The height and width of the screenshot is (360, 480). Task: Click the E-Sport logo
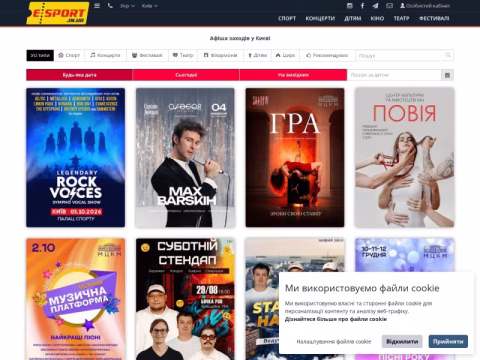pyautogui.click(x=57, y=13)
